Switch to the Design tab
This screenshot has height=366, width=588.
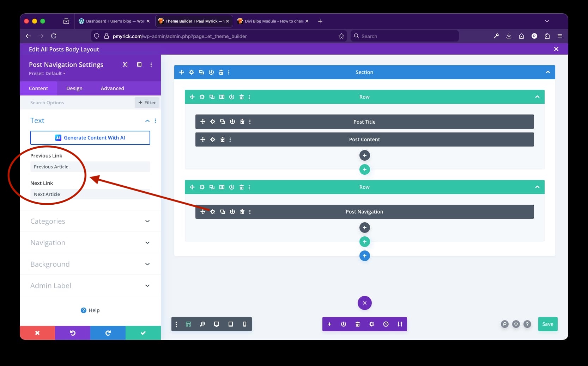coord(74,88)
